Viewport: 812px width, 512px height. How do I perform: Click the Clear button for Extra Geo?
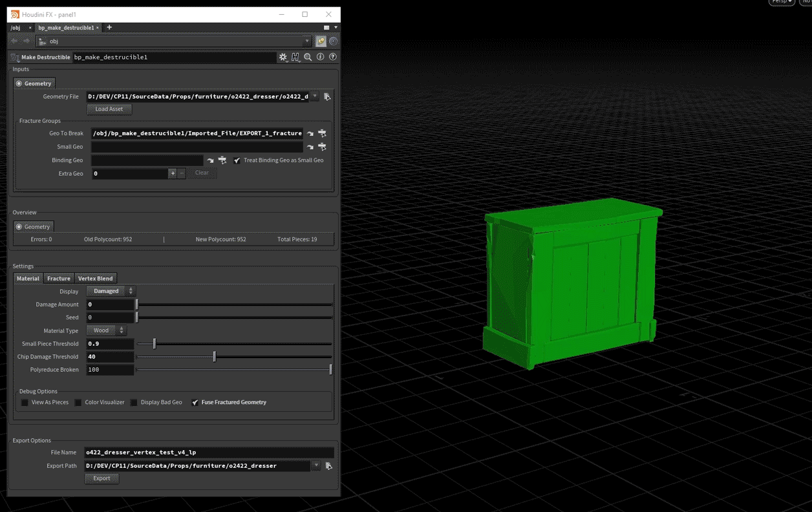pyautogui.click(x=202, y=173)
